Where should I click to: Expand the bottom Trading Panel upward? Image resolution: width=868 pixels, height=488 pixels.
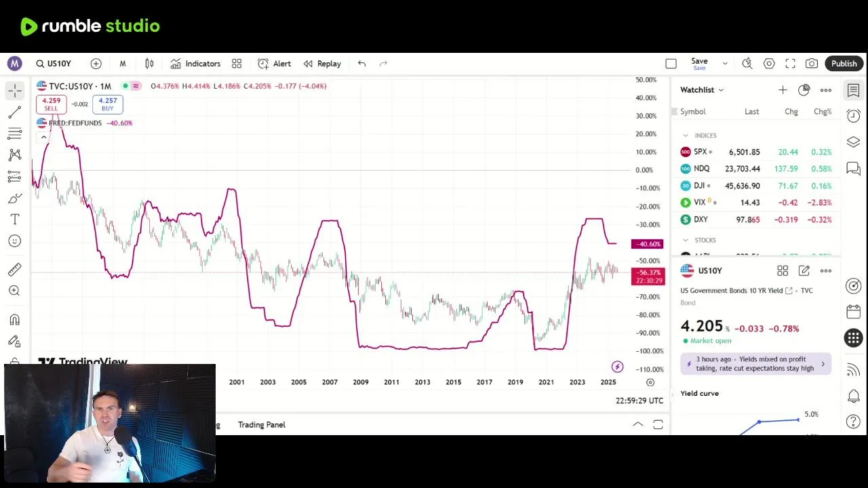point(638,424)
